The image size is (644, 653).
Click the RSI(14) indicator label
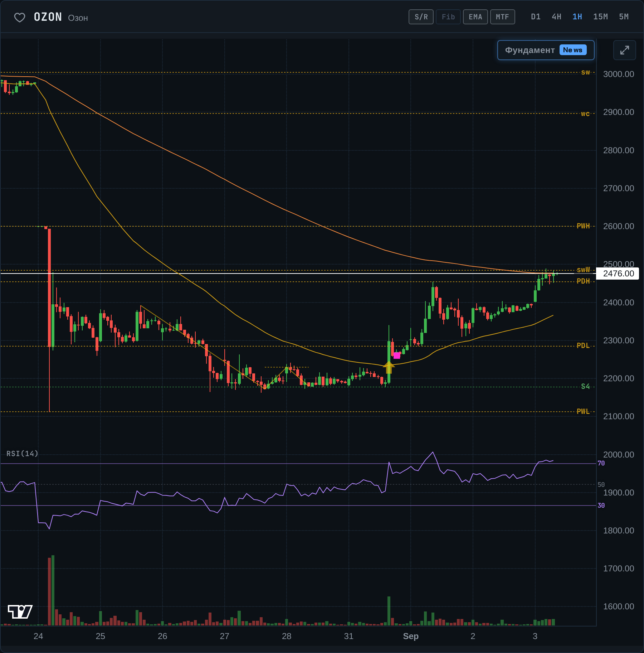tap(22, 454)
